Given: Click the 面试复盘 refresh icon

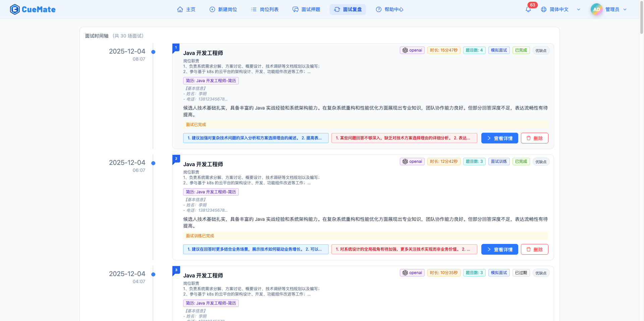Looking at the screenshot, I should [337, 9].
